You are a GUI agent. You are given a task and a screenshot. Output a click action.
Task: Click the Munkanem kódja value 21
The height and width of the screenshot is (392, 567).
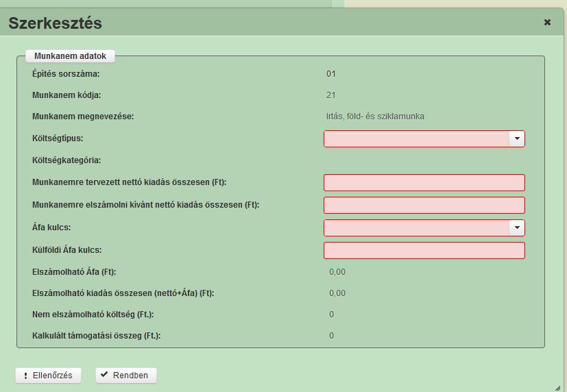pyautogui.click(x=330, y=95)
